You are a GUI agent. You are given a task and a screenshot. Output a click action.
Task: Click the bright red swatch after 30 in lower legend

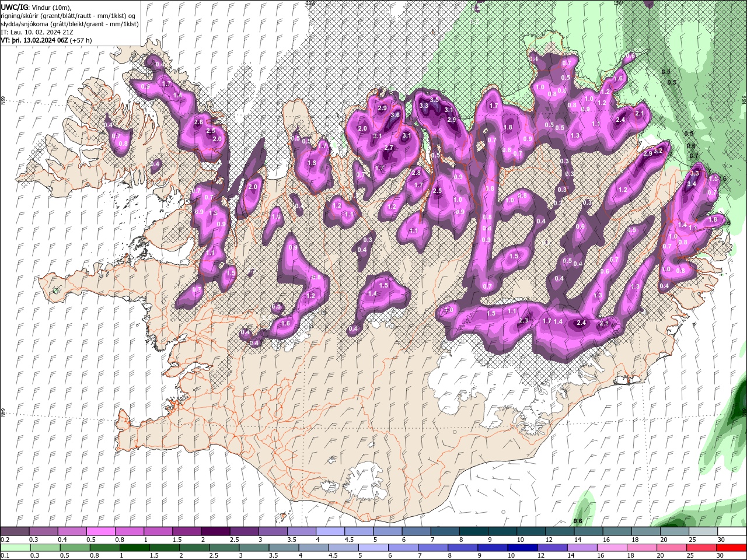[731, 548]
